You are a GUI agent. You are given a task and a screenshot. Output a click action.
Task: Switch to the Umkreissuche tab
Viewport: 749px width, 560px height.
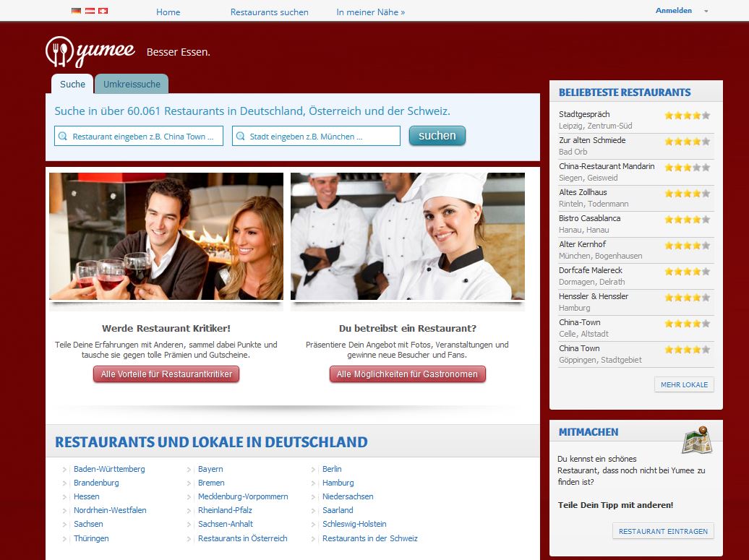(x=132, y=85)
